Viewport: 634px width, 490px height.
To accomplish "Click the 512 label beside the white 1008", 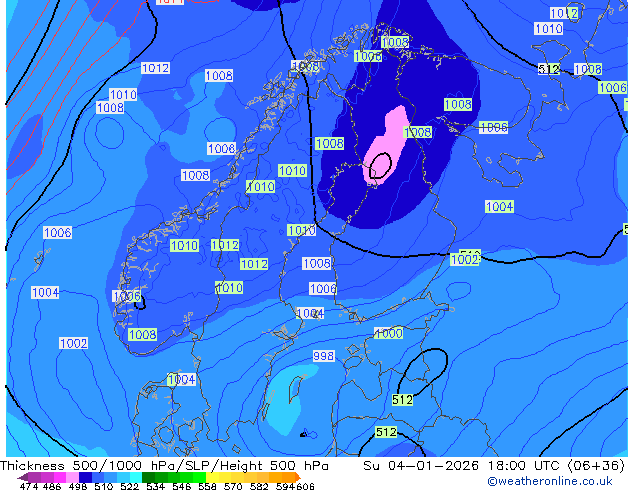I will (549, 69).
